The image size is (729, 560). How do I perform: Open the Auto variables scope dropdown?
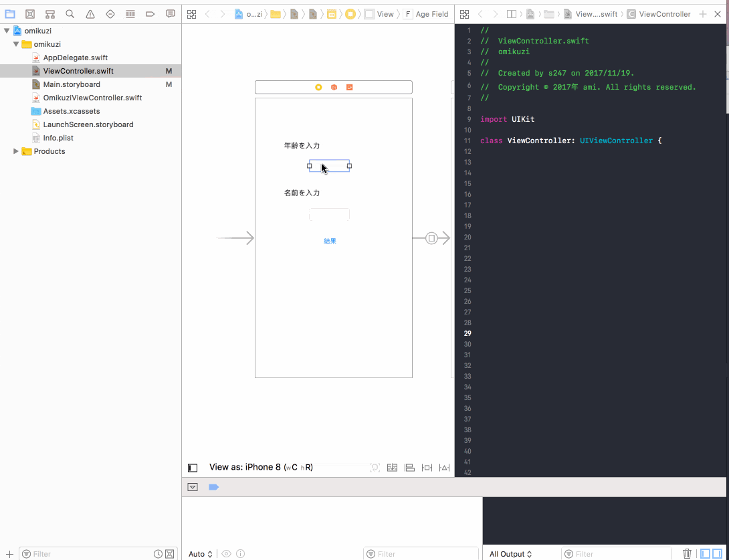201,554
